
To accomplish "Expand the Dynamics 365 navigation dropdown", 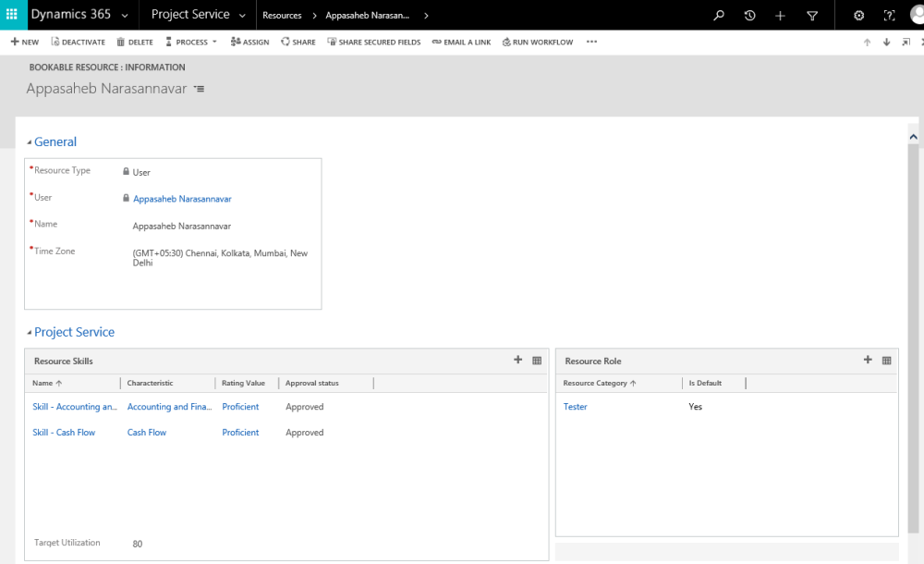I will (x=125, y=16).
